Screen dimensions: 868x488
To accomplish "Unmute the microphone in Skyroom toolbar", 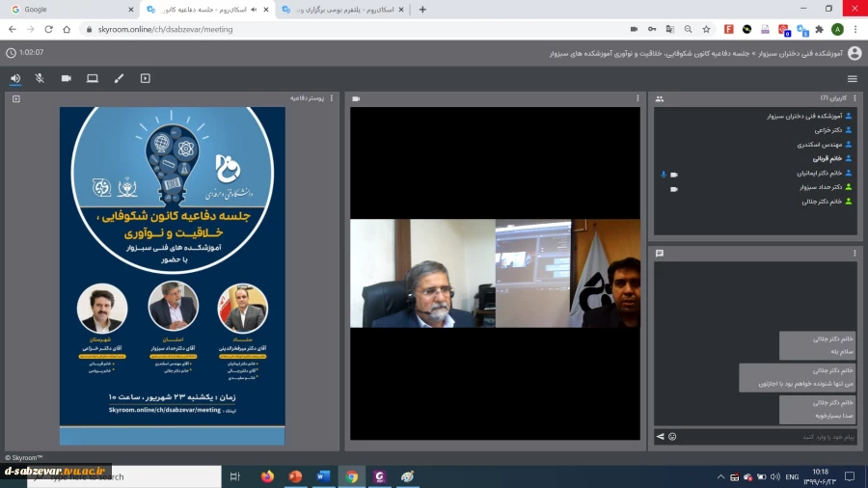I will 40,78.
